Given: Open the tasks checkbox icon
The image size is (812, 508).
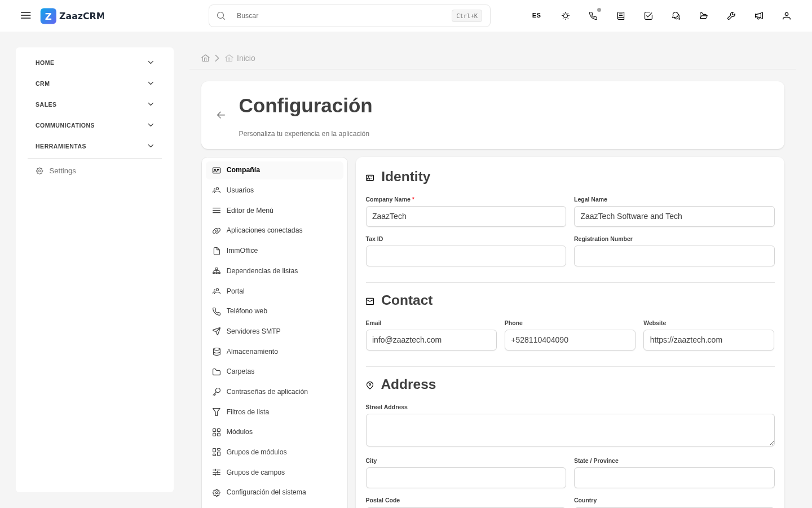Looking at the screenshot, I should (x=648, y=16).
